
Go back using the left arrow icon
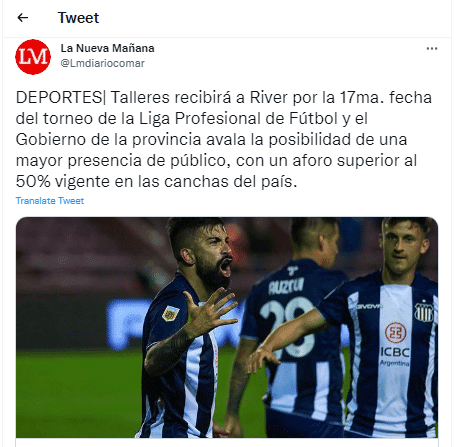[23, 18]
